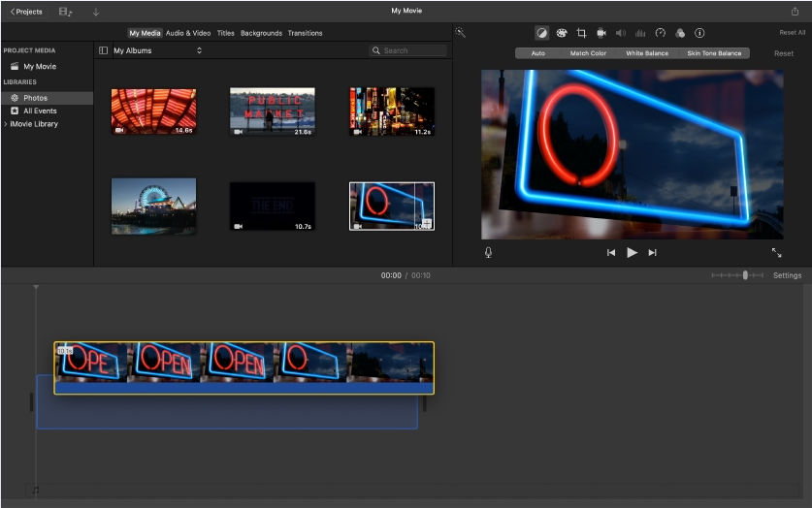
Task: Open the volume speaker tool
Action: coord(620,33)
